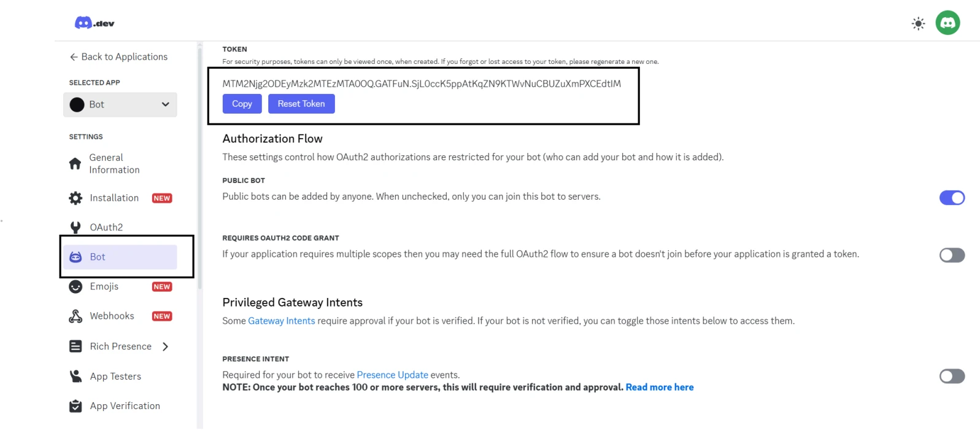Click the NEW badge next to Emojis

click(x=162, y=286)
